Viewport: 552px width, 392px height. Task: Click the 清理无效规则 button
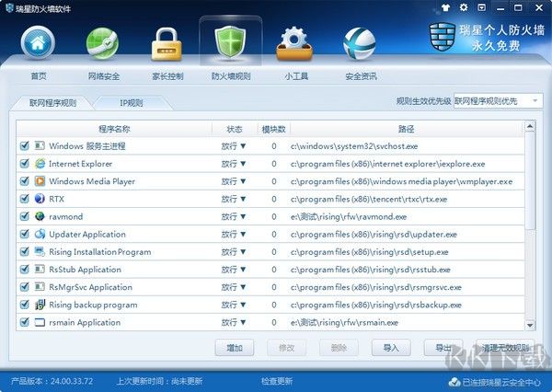[505, 348]
